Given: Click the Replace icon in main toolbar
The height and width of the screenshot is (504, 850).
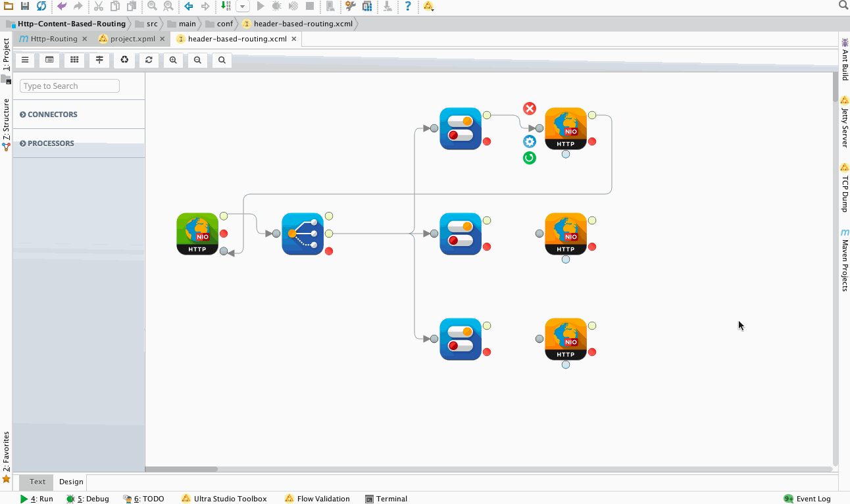Looking at the screenshot, I should (168, 6).
